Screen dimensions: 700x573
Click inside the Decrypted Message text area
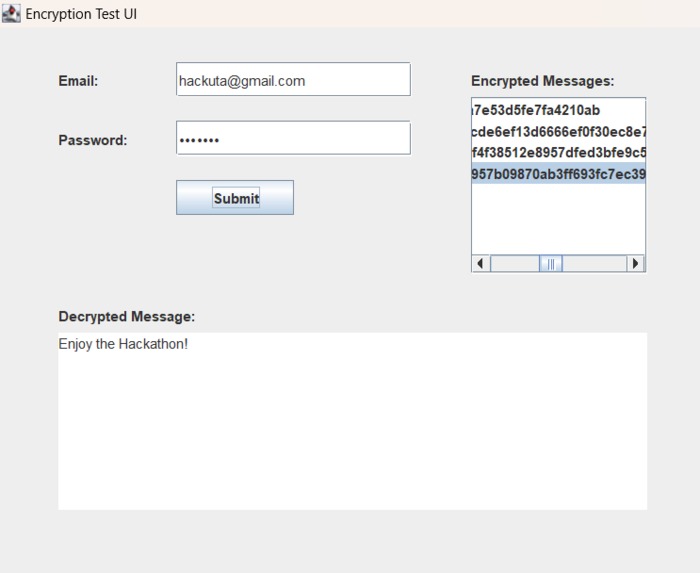coord(352,421)
